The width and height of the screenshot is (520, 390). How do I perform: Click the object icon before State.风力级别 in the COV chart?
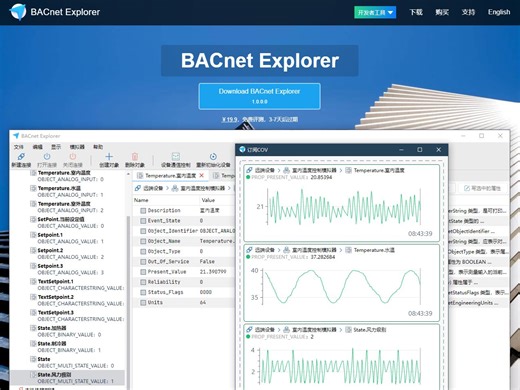[348, 329]
